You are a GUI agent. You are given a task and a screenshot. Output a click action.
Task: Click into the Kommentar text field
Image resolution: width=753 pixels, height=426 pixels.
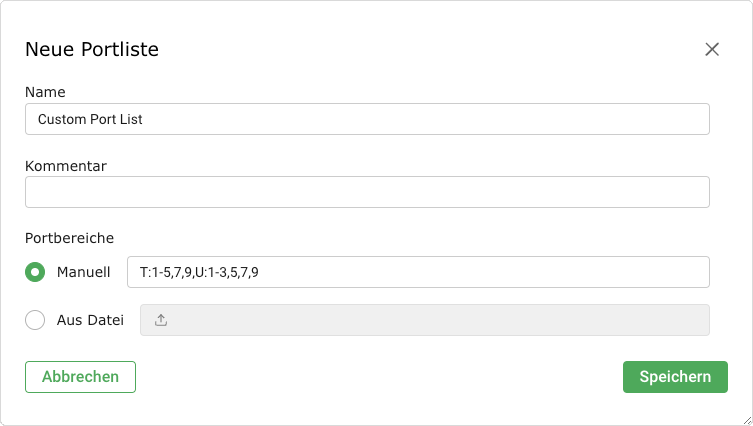367,192
